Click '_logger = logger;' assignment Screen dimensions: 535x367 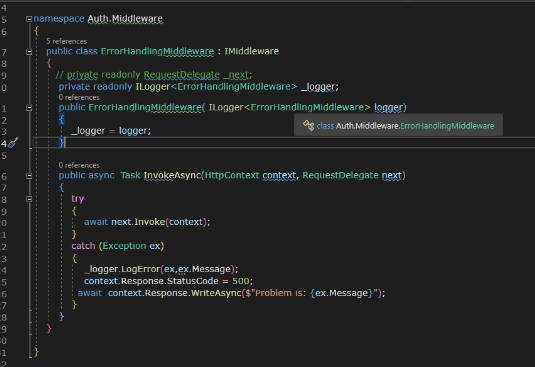pyautogui.click(x=111, y=131)
